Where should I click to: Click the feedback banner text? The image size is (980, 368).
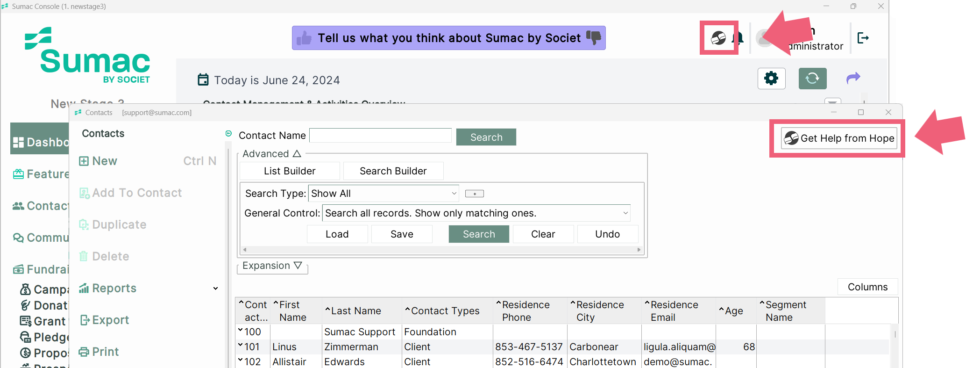pos(449,38)
